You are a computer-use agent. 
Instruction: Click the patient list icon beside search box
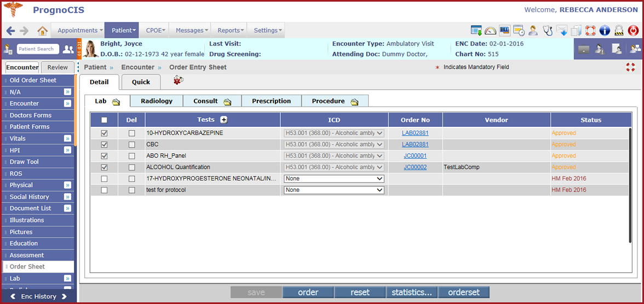[8, 49]
